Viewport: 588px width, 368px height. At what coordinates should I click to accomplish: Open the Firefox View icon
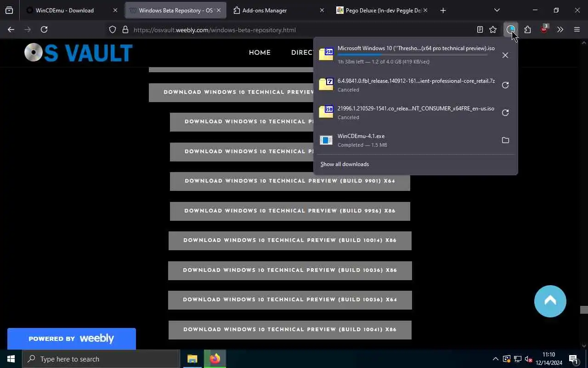coord(9,10)
